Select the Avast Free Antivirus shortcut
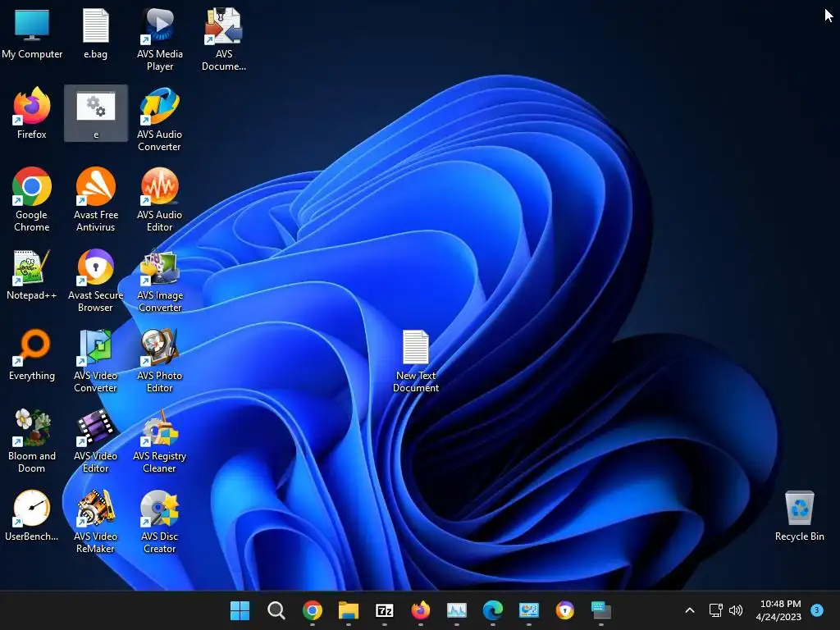 pos(96,200)
